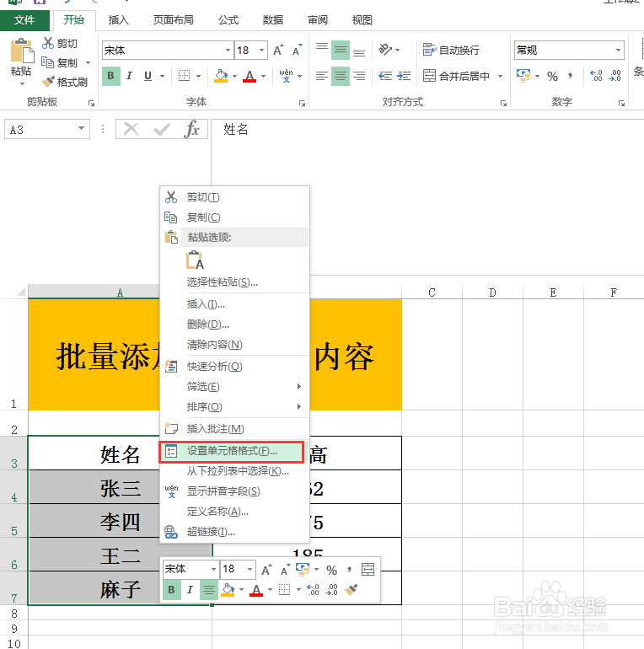
Task: Toggle Bold in the ribbon Font group
Action: point(111,76)
